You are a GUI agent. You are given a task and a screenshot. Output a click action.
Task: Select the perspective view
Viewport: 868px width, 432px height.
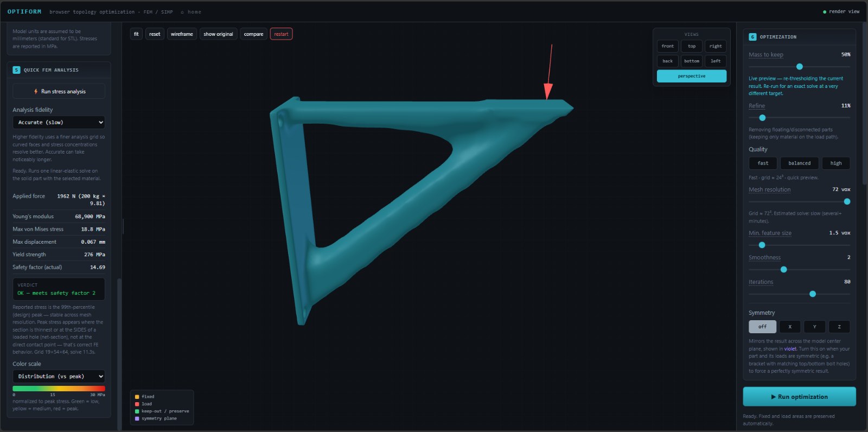(x=692, y=76)
